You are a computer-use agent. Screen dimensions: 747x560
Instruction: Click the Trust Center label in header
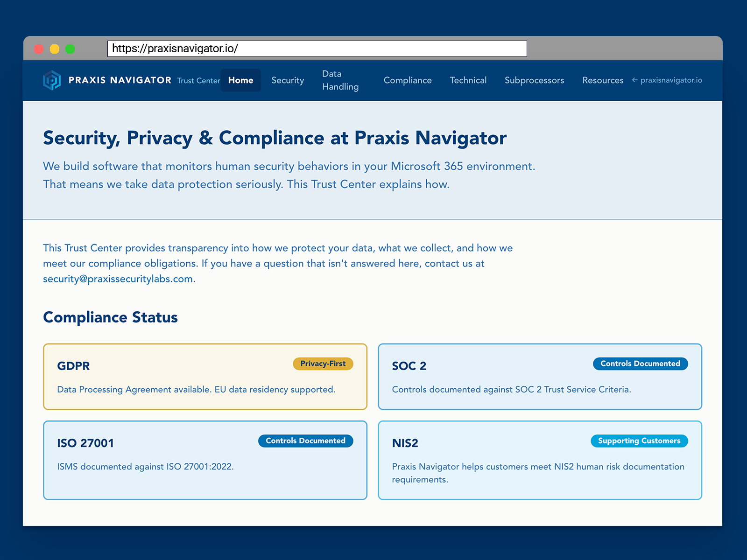pyautogui.click(x=198, y=81)
